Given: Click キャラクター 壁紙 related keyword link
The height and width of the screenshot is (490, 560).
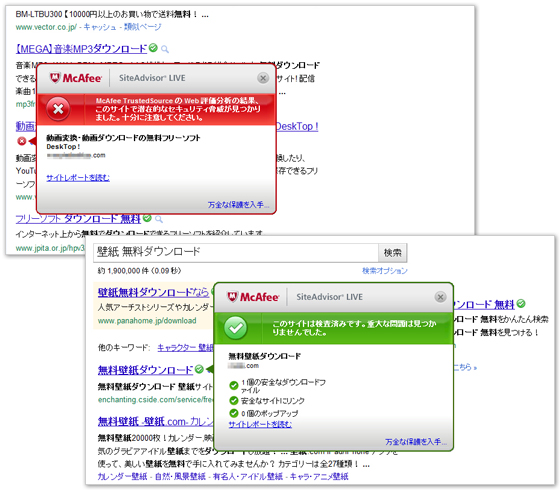Looking at the screenshot, I should [185, 348].
